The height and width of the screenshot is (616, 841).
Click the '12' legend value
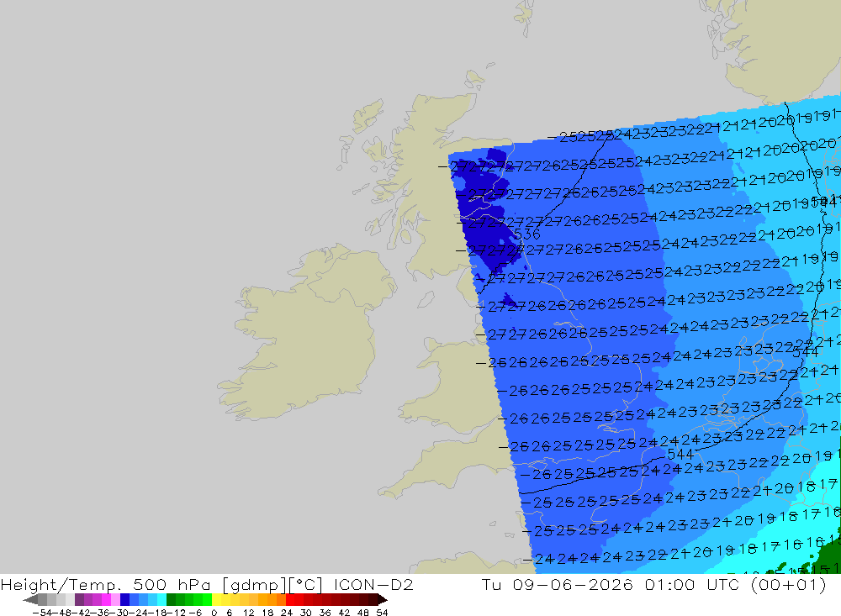[x=248, y=613]
